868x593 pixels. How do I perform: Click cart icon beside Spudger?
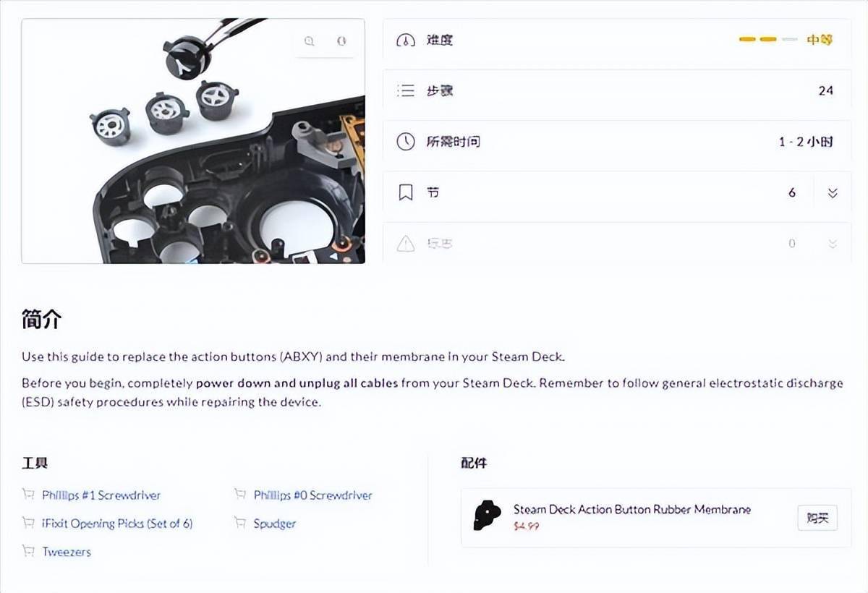(240, 523)
